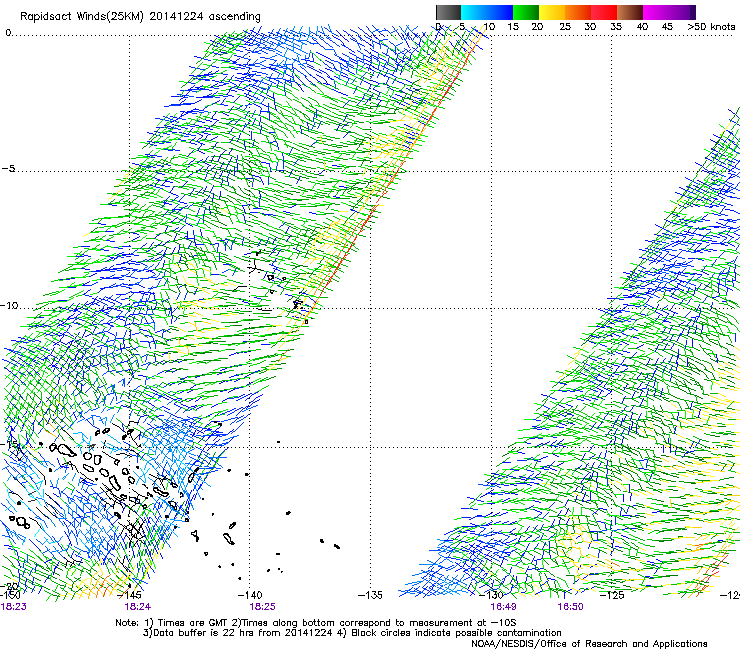Screen dimensions: 740x650
Task: Click the 'Note: 1) Times are GMT' line
Action: point(316,623)
